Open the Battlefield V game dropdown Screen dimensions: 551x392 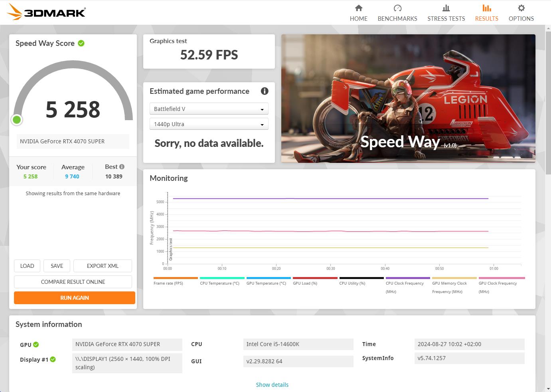pyautogui.click(x=209, y=109)
